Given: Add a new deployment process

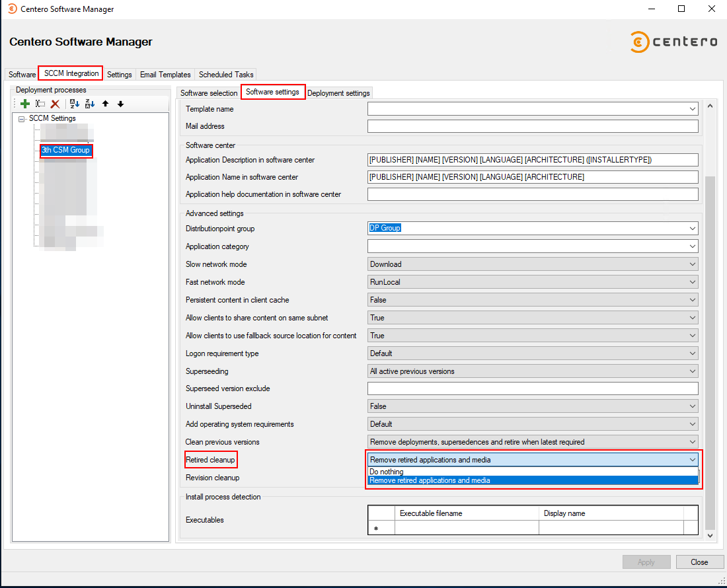Looking at the screenshot, I should point(25,104).
